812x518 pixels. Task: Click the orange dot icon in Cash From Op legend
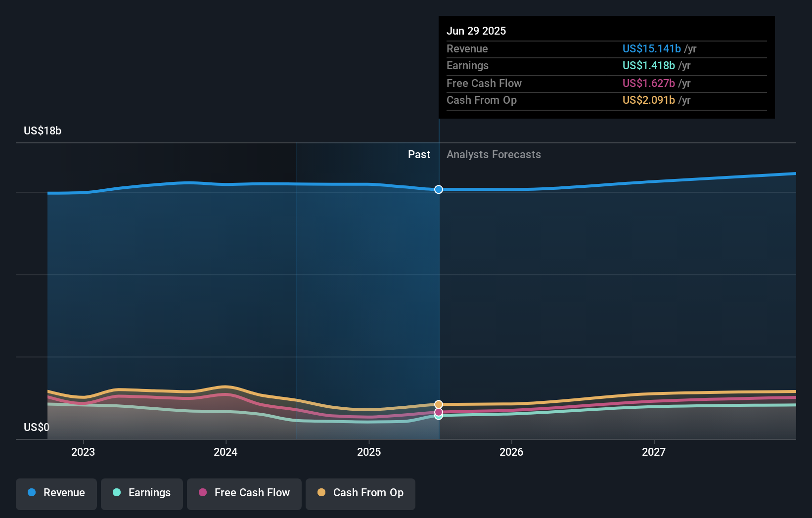pos(321,493)
